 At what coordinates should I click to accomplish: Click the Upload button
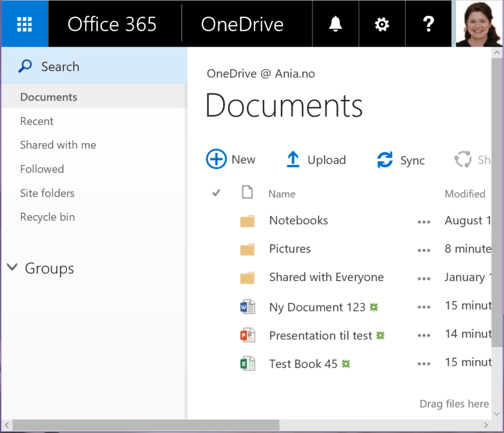(x=316, y=160)
